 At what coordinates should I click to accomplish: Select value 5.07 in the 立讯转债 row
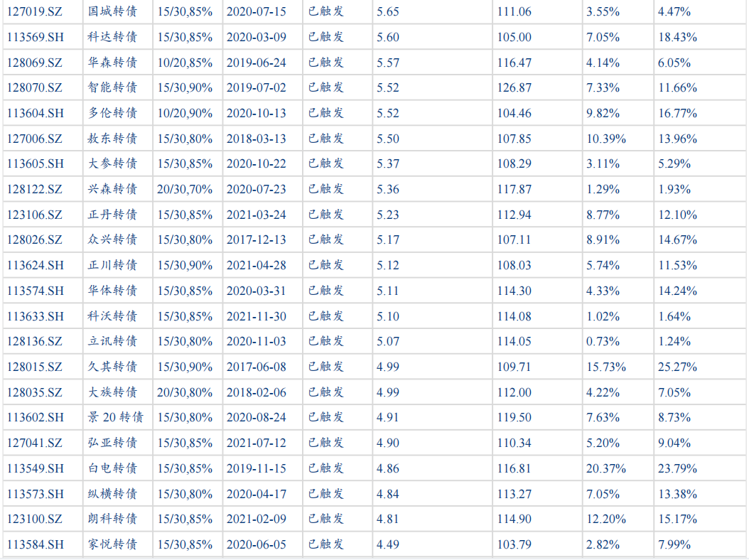tap(388, 342)
